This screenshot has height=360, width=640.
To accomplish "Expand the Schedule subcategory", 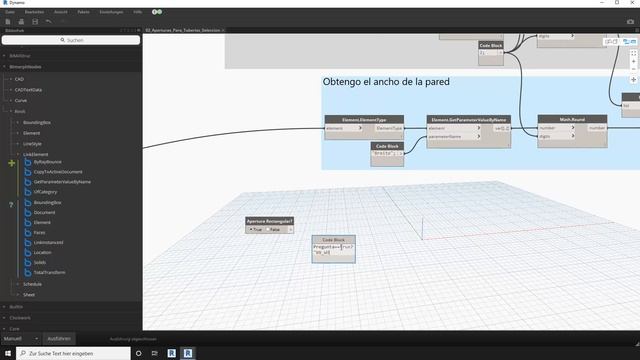I will [x=18, y=284].
